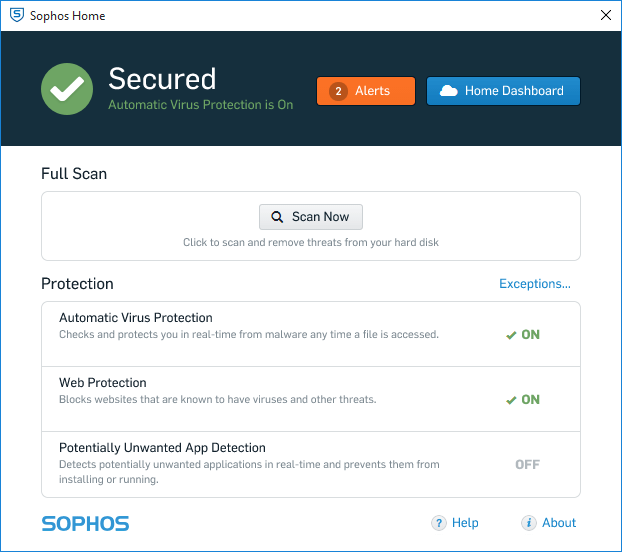This screenshot has width=622, height=552.
Task: Click 'Checks and protects you in real-time' description
Action: click(x=249, y=334)
